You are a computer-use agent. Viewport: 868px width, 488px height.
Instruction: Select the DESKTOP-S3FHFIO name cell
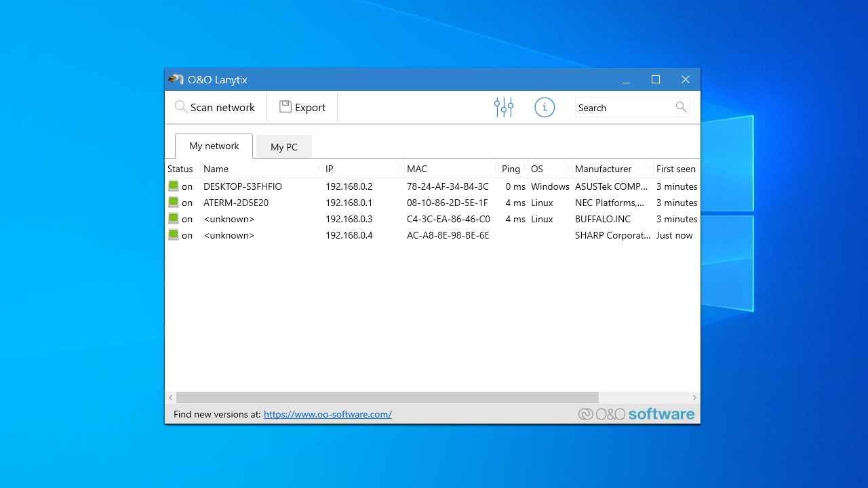(x=243, y=186)
